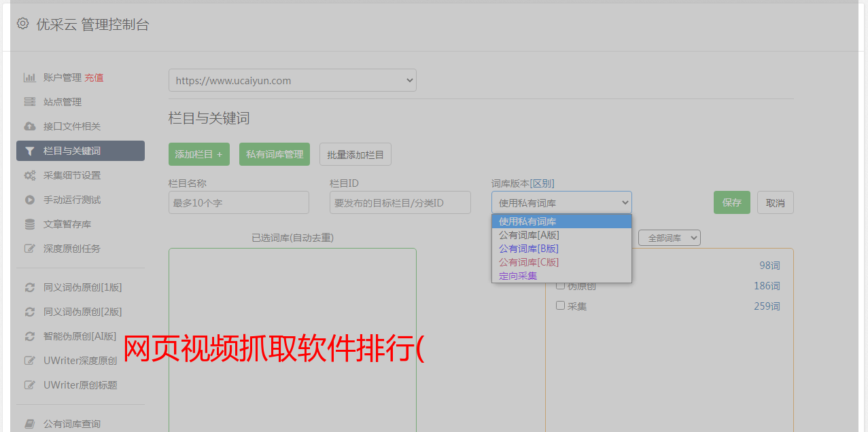The image size is (868, 432).
Task: Choose 使用私有词库 in the open list
Action: 561,221
